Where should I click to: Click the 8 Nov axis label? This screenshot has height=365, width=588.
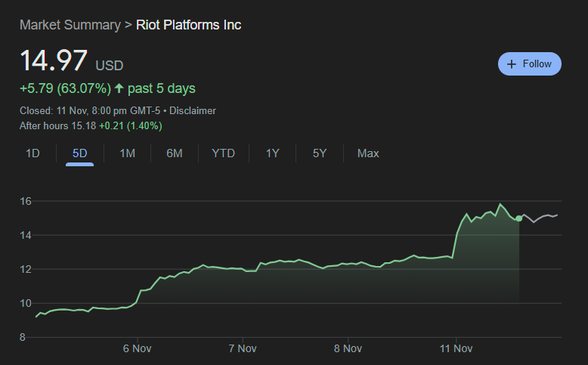coord(348,348)
